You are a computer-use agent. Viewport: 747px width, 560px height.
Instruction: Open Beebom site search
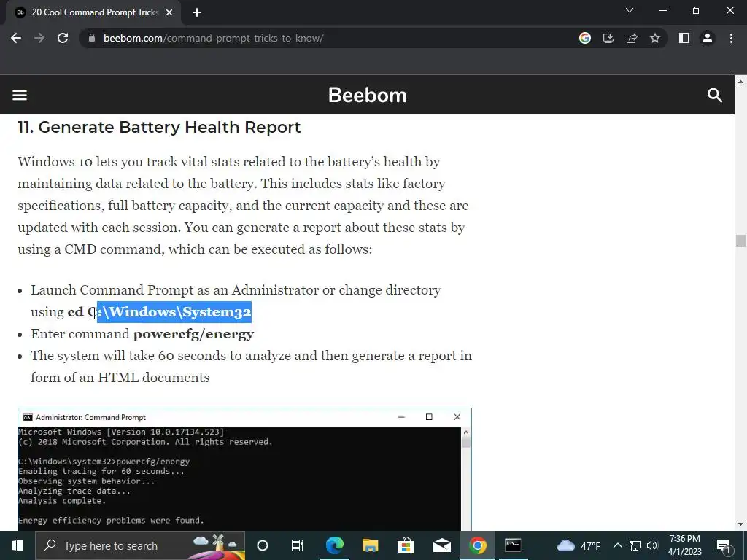point(715,96)
